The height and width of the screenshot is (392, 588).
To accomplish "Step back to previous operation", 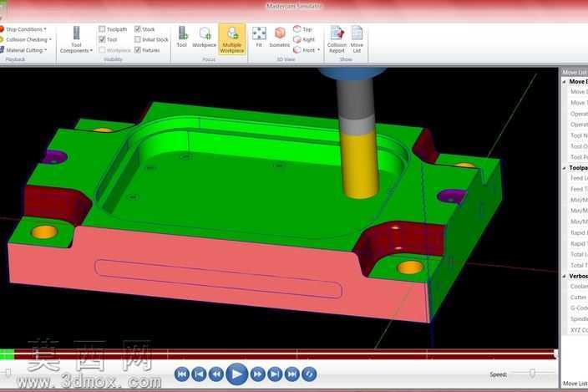I will click(199, 374).
